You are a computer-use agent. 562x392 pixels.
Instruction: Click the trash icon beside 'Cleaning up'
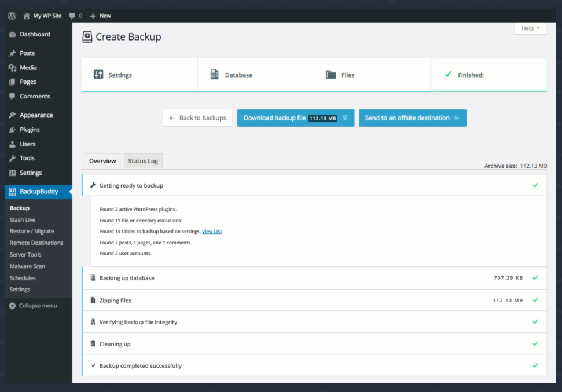[x=93, y=343]
